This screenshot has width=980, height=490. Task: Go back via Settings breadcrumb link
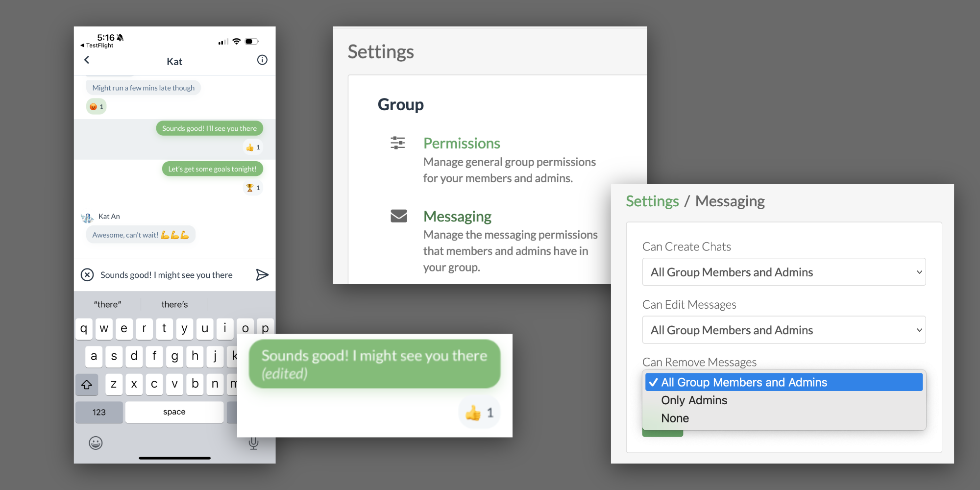(652, 201)
